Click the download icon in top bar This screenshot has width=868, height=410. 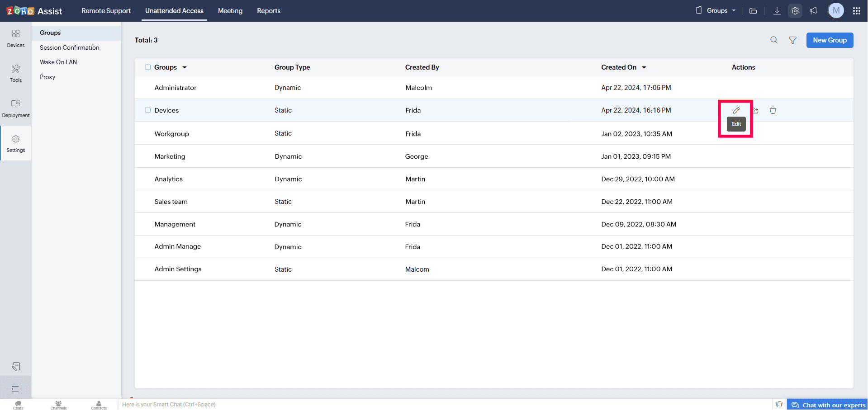tap(777, 11)
